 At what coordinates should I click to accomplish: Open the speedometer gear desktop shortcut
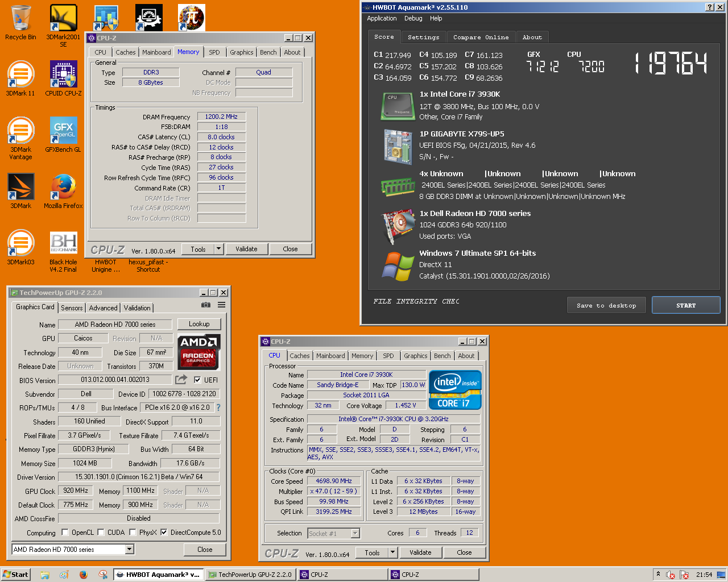point(149,18)
